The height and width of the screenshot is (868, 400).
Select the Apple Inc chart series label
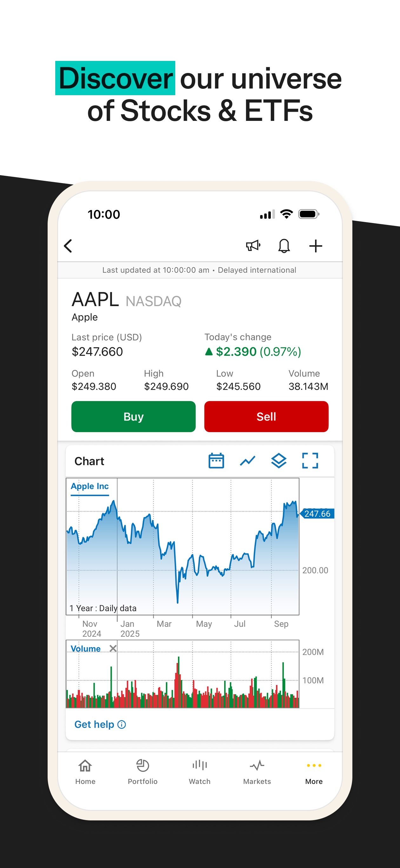(x=90, y=487)
